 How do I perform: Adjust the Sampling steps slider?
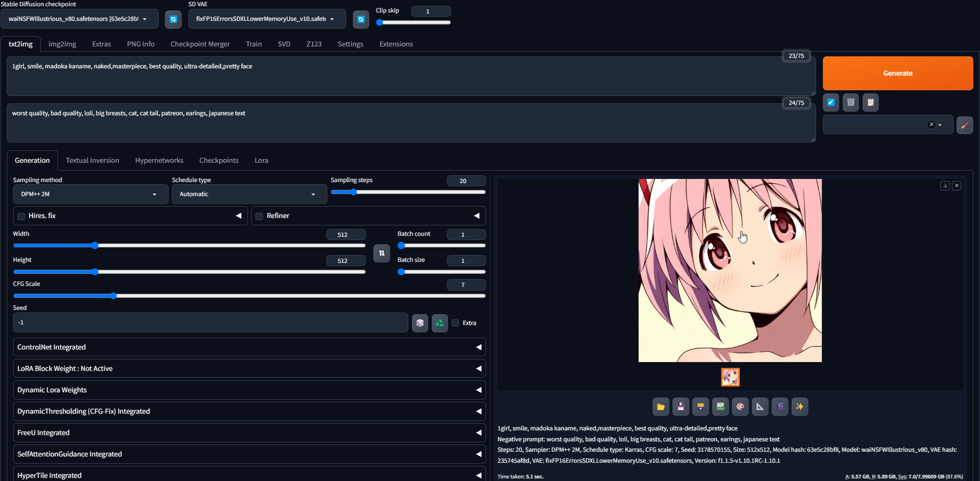click(x=408, y=192)
